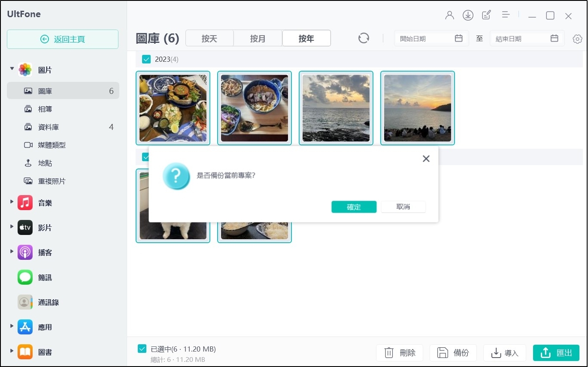
Task: Toggle the 已選中 selection checkbox at bottom
Action: coord(142,349)
